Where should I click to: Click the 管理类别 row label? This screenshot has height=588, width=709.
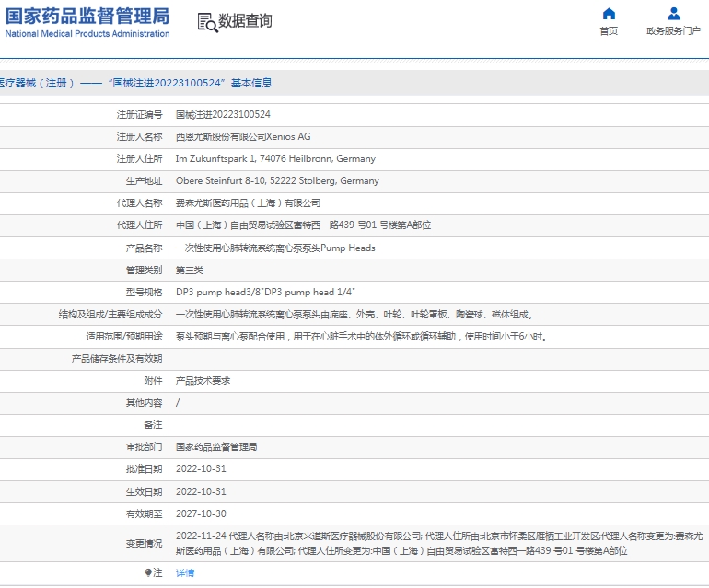pos(144,270)
